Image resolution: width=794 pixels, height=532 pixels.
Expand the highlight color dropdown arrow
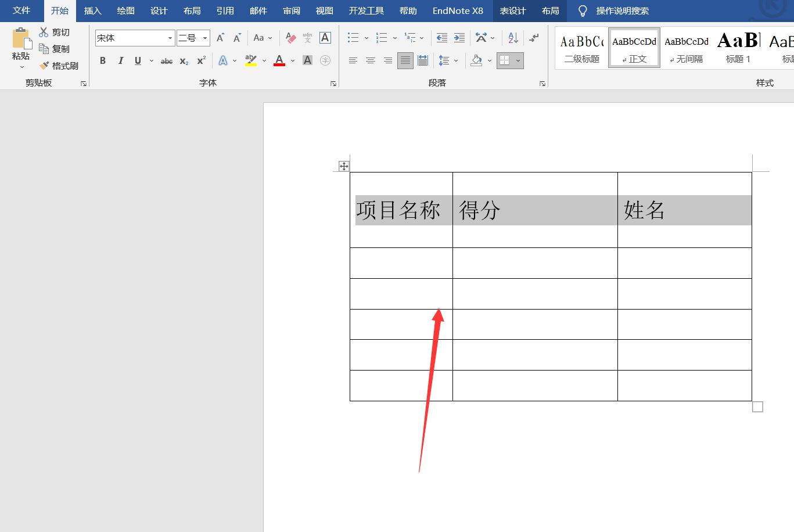tap(264, 60)
